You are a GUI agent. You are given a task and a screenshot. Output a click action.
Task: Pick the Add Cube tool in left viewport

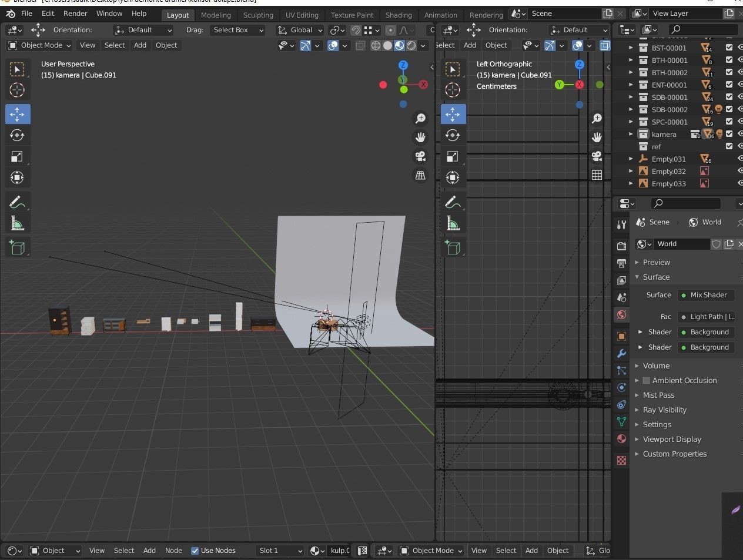pos(17,247)
